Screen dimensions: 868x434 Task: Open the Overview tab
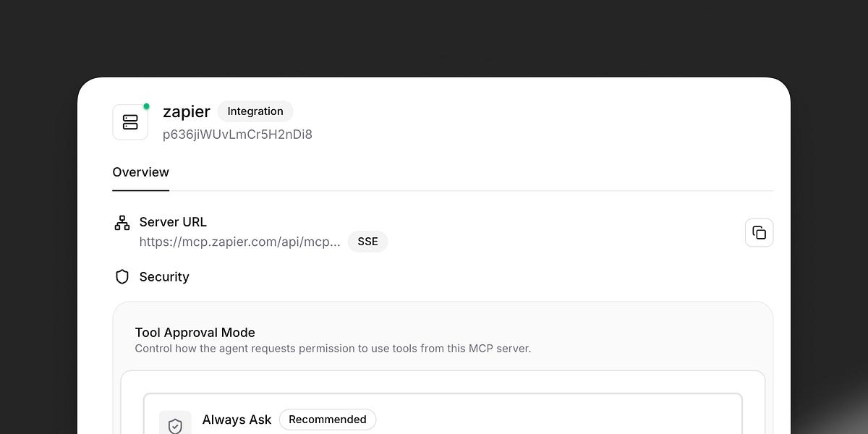click(x=140, y=172)
